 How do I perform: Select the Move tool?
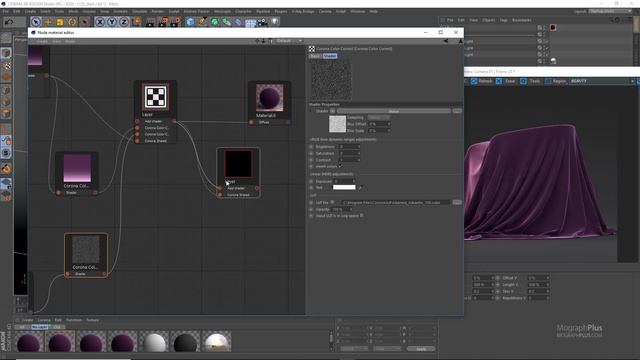[48, 22]
